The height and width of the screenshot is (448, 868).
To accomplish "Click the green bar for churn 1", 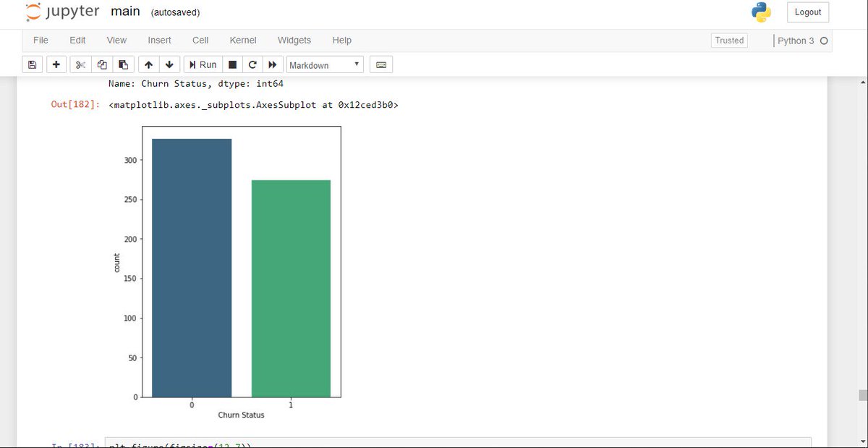I will [291, 288].
